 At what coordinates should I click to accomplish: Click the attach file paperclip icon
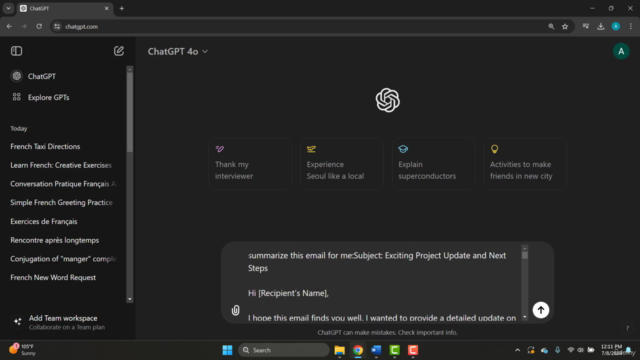pos(236,310)
